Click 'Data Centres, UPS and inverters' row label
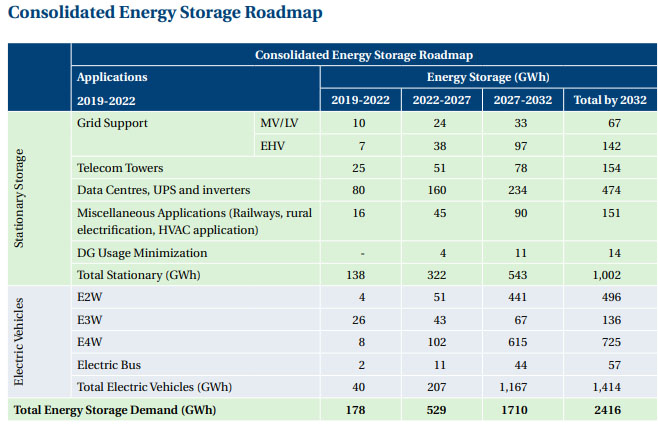658x447 pixels. tap(163, 189)
